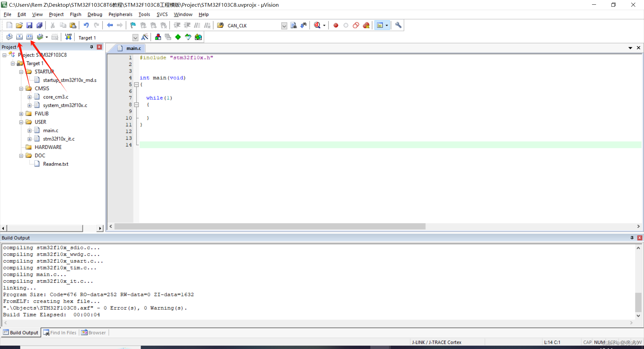Open the debug icon dropdown arrow
This screenshot has height=349, width=644.
tap(324, 26)
